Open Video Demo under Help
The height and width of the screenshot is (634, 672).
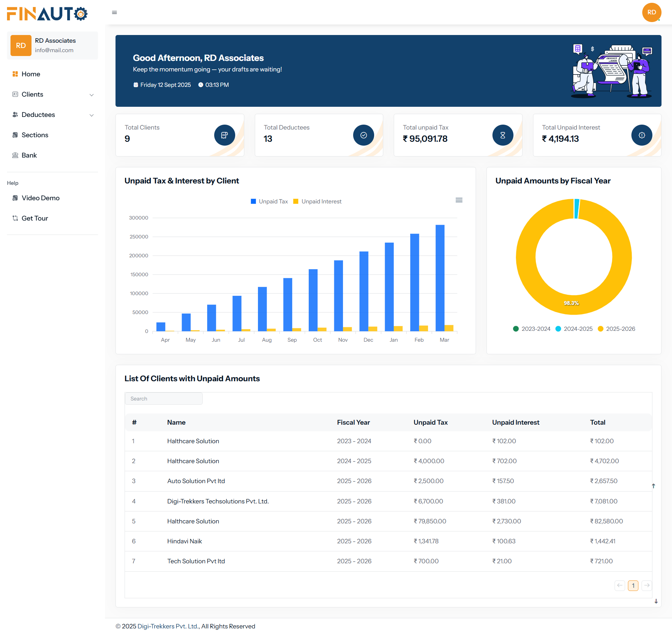pos(40,198)
